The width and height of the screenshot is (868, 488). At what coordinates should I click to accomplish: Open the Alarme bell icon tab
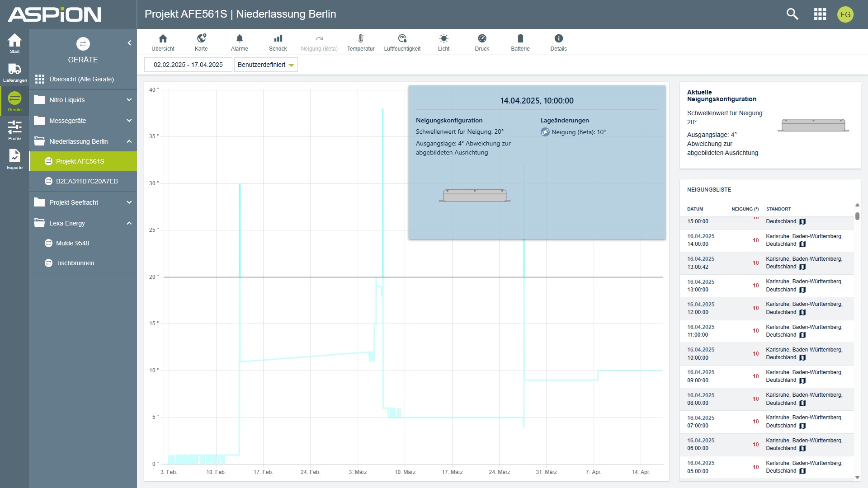pos(240,38)
